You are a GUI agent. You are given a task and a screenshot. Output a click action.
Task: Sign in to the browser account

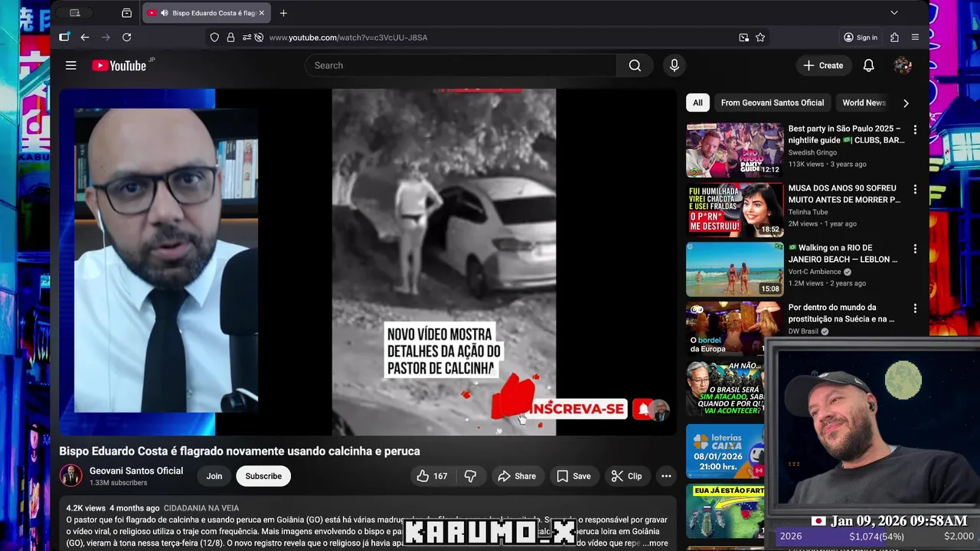click(x=861, y=37)
